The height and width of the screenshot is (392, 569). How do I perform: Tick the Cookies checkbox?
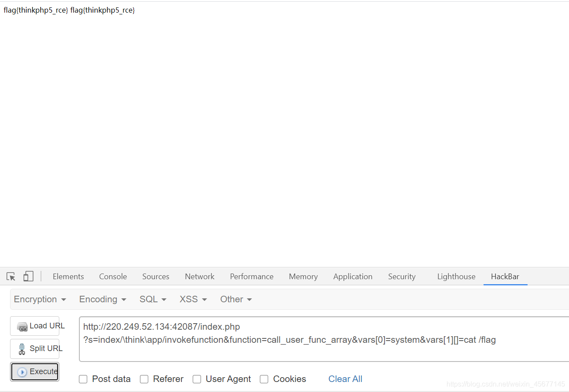coord(264,379)
